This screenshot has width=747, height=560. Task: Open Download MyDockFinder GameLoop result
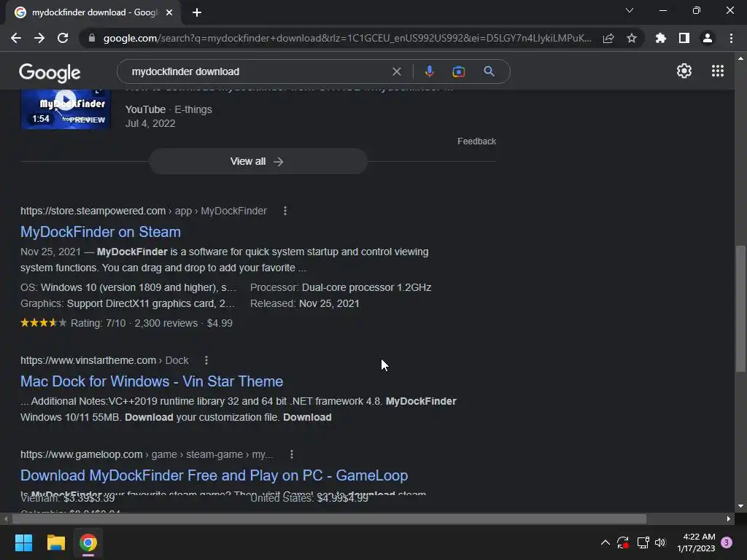pyautogui.click(x=214, y=475)
